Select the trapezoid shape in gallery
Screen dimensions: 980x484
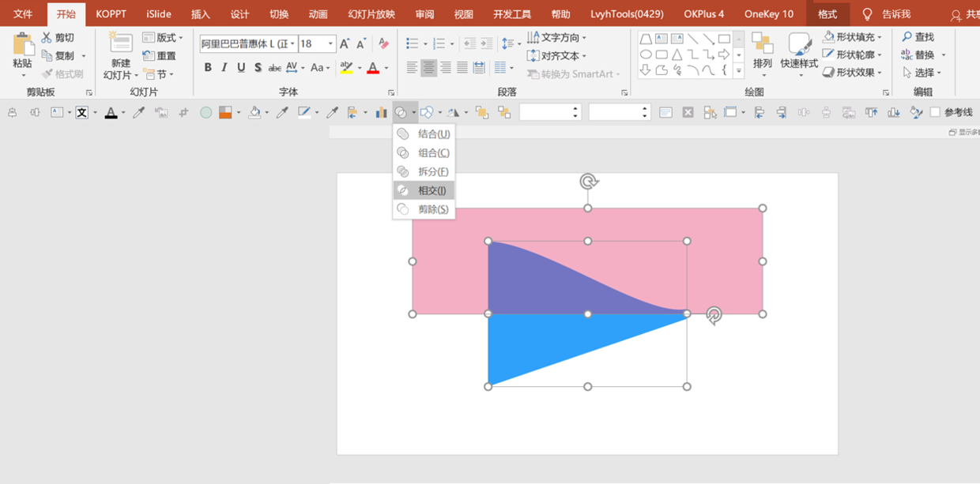646,39
